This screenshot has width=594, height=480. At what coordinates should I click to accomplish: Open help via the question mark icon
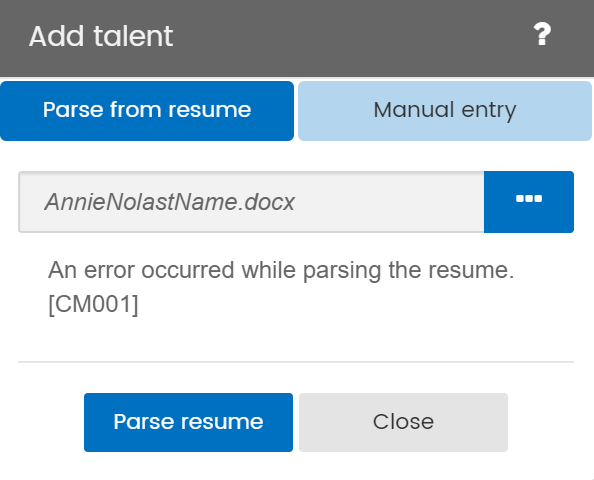(542, 34)
